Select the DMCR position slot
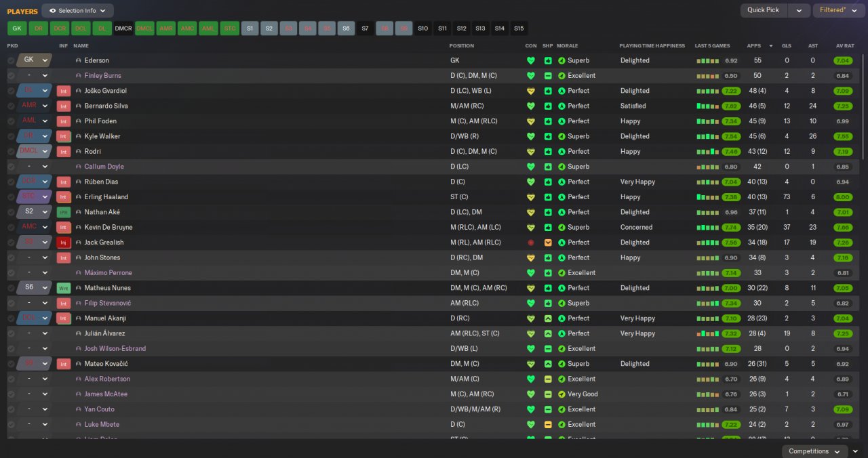 (x=123, y=28)
